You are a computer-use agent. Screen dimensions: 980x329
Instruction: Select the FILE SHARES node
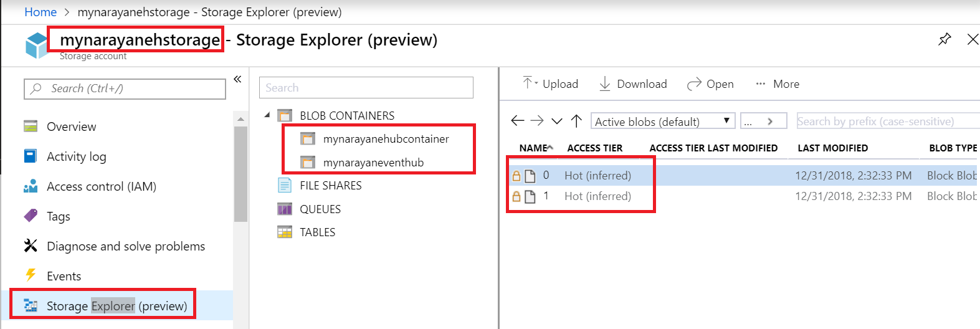pos(331,186)
